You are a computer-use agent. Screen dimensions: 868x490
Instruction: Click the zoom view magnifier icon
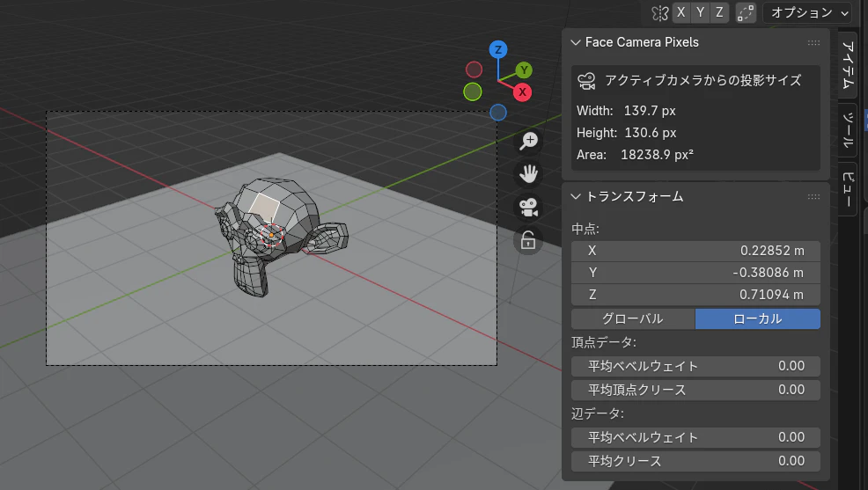[529, 141]
